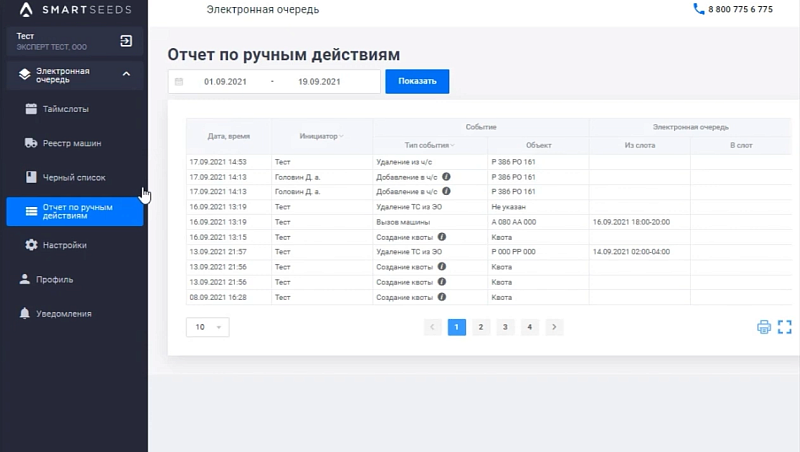Click object cell Р 000 РР 000

tap(538, 252)
